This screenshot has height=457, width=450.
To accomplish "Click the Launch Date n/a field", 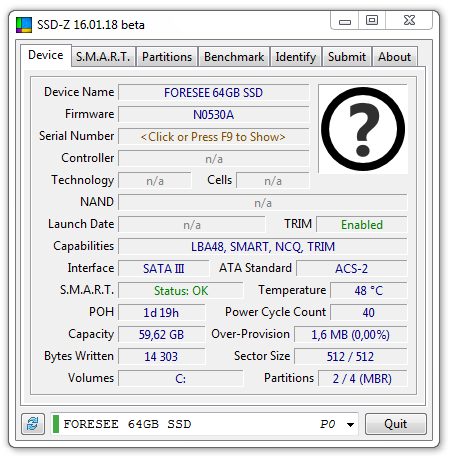I will click(192, 225).
